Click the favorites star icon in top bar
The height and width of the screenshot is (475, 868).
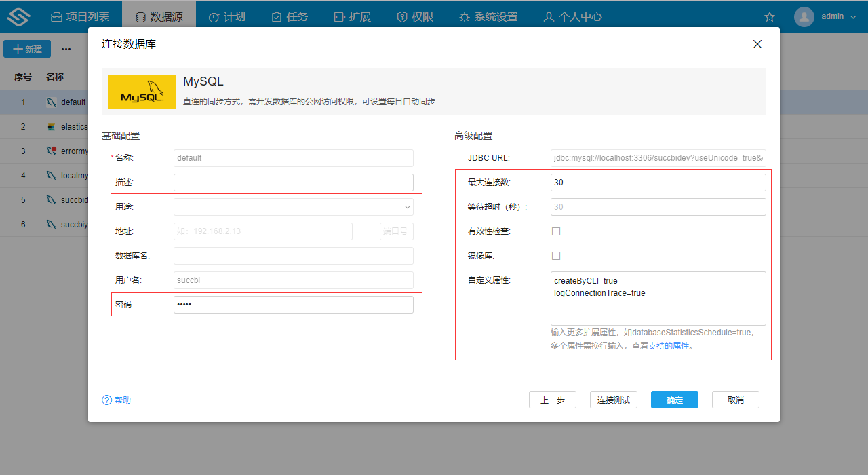(769, 16)
